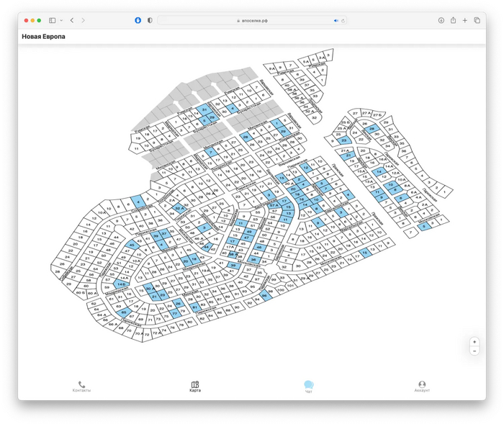Select plot 12 A
The width and height of the screenshot is (504, 424).
[395, 173]
